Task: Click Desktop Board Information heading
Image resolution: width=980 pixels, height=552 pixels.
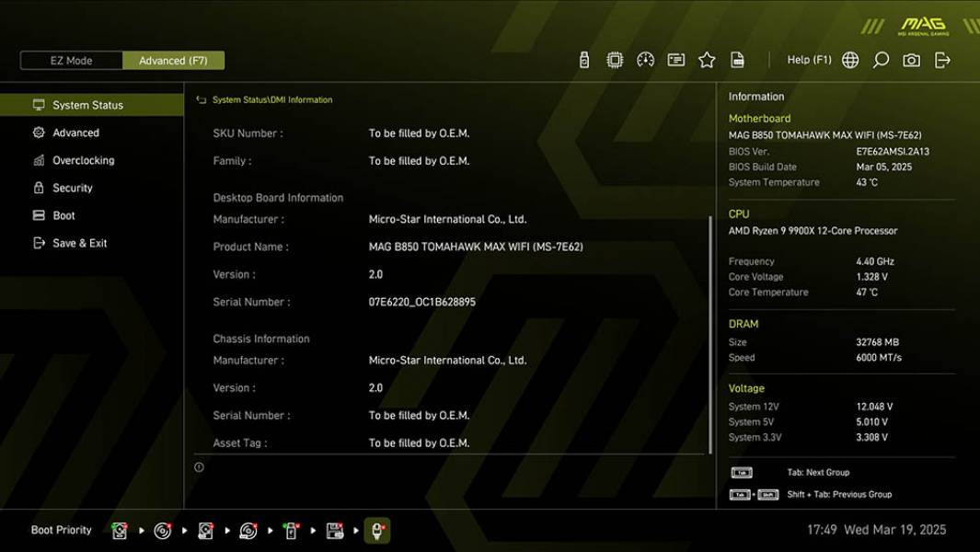Action: tap(278, 198)
